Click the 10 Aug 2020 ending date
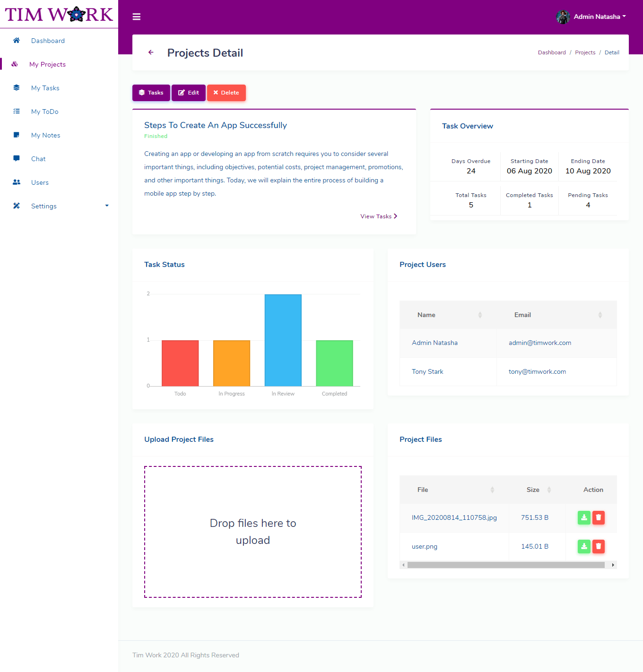Screen dimensions: 643x672 (588, 171)
